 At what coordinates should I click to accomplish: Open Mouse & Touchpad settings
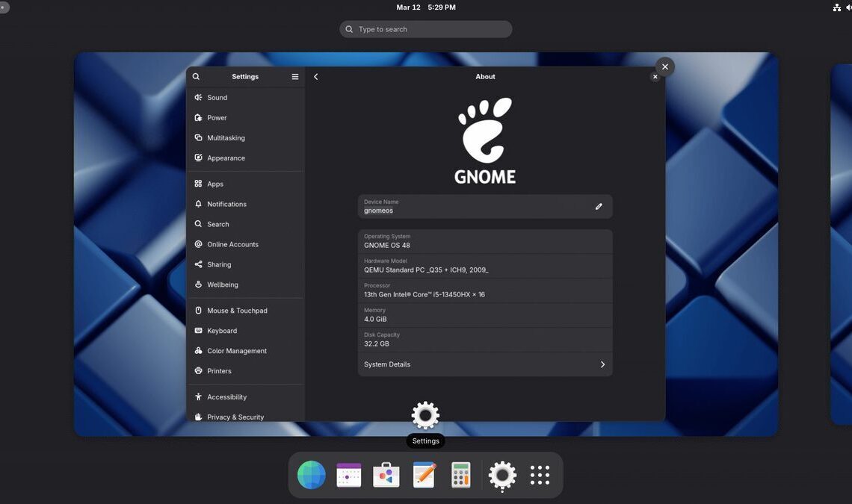[x=245, y=311]
